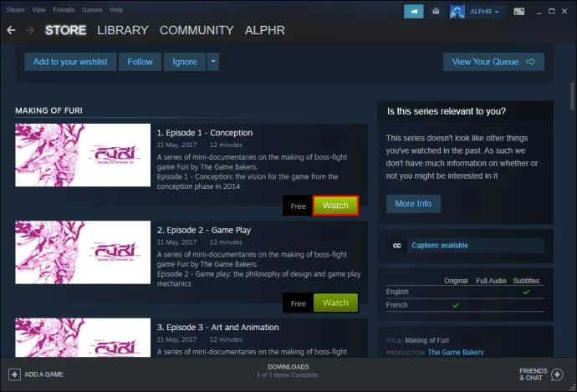The image size is (577, 392).
Task: Click the CC captions icon
Action: 396,246
